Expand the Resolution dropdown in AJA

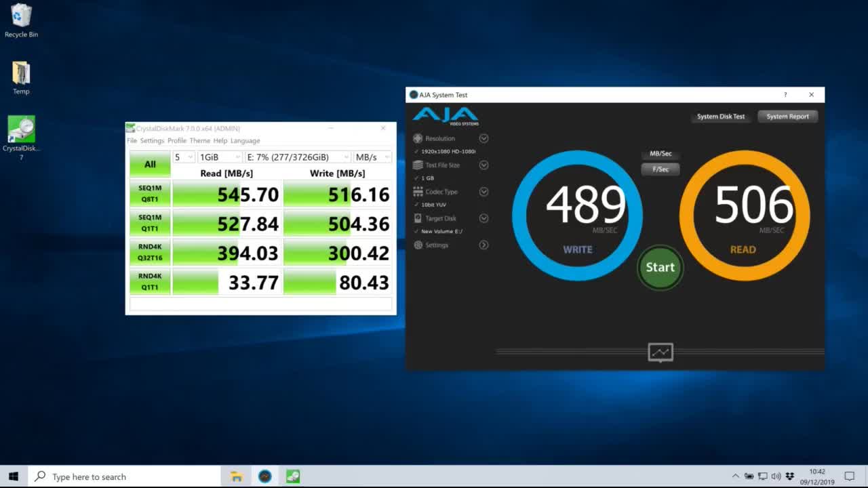pyautogui.click(x=484, y=138)
